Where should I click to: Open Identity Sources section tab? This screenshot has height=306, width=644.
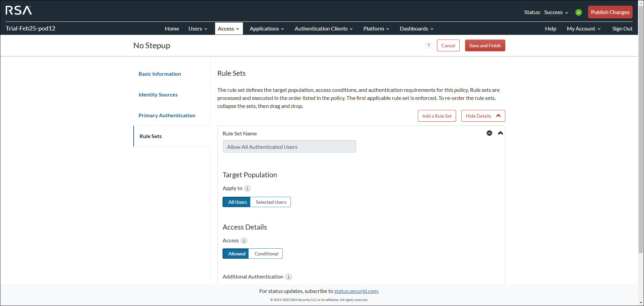click(x=158, y=95)
